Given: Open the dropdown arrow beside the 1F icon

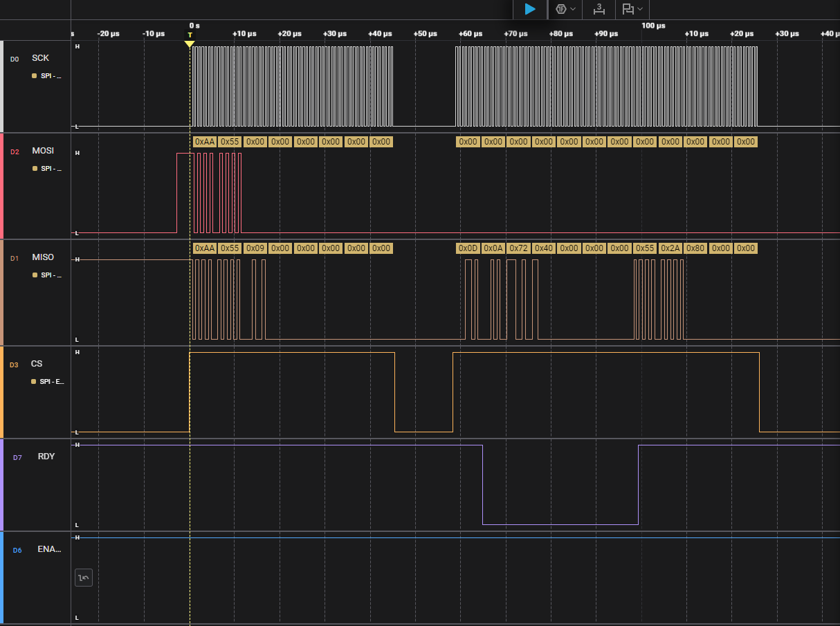Looking at the screenshot, I should click(573, 9).
